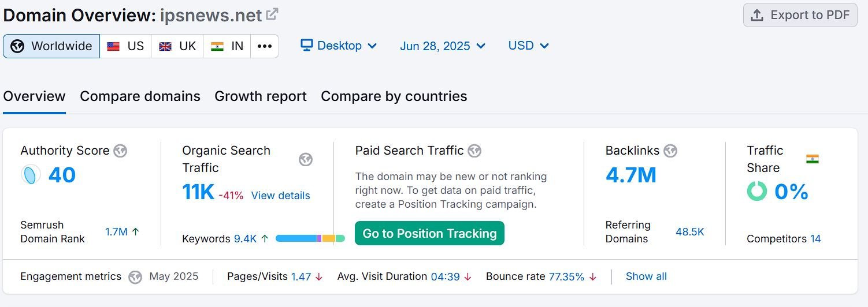Image resolution: width=868 pixels, height=307 pixels.
Task: Open Avg. Visit Duration 04:39 value
Action: tap(446, 276)
